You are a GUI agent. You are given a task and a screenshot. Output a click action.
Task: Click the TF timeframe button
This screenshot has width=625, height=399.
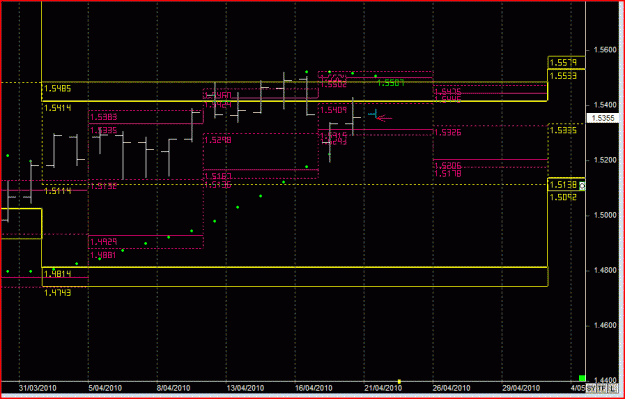click(x=601, y=388)
